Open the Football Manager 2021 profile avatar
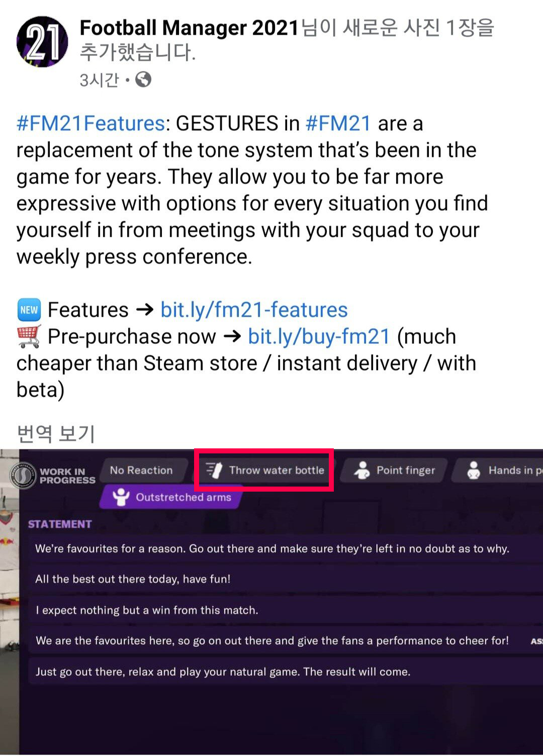The width and height of the screenshot is (543, 756). click(42, 41)
